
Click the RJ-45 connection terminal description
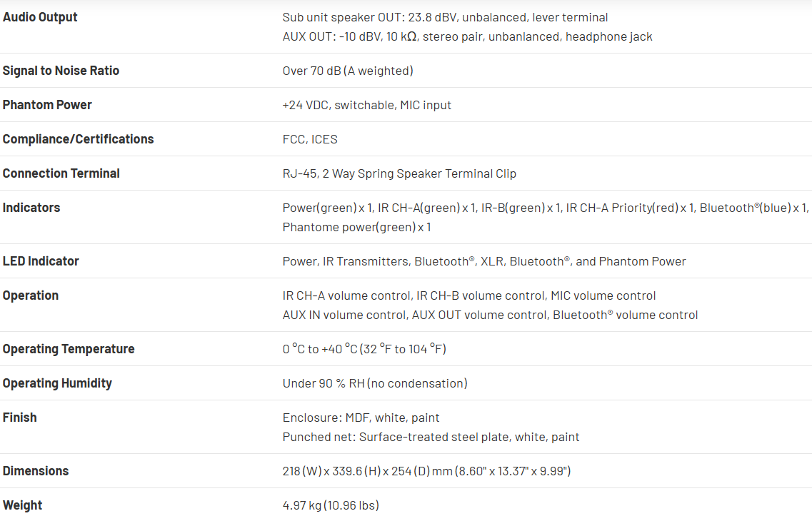[399, 173]
